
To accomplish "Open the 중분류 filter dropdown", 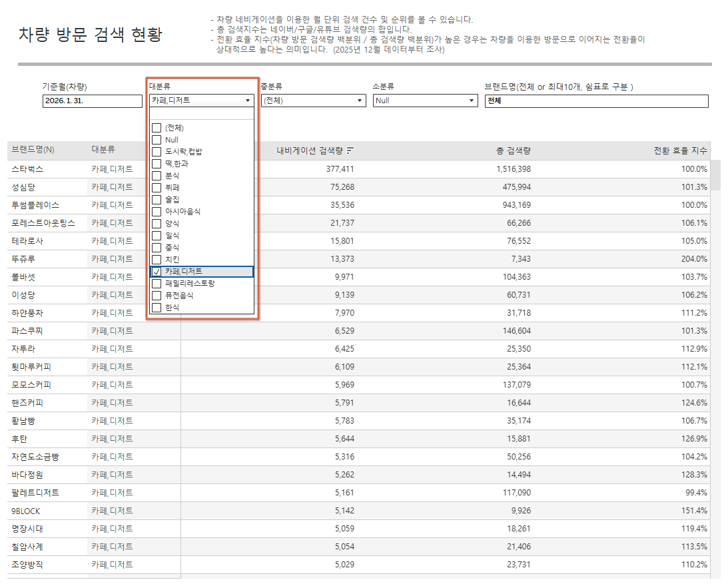I will pyautogui.click(x=313, y=101).
